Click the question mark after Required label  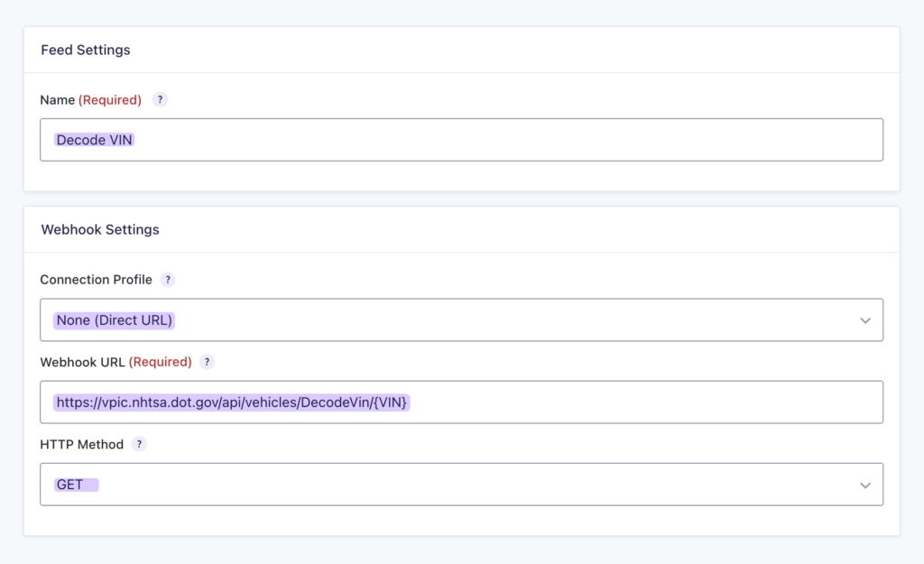(x=160, y=99)
